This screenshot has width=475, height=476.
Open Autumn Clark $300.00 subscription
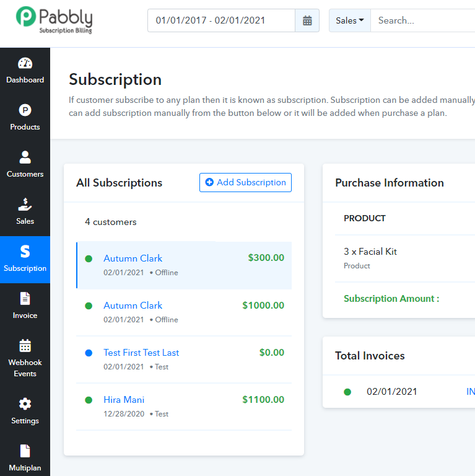[x=133, y=258]
